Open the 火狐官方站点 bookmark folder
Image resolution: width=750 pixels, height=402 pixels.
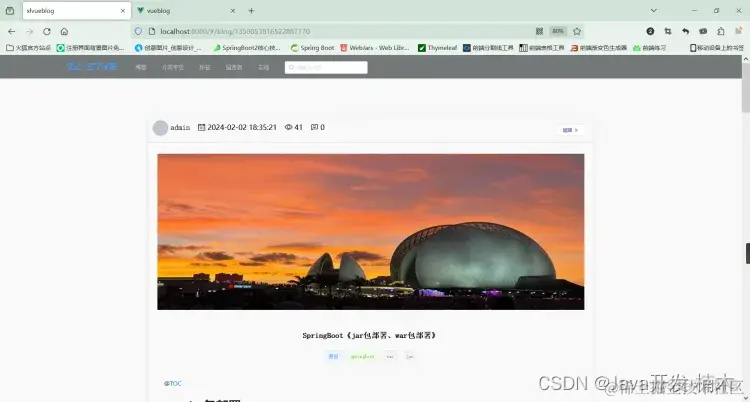pos(29,48)
